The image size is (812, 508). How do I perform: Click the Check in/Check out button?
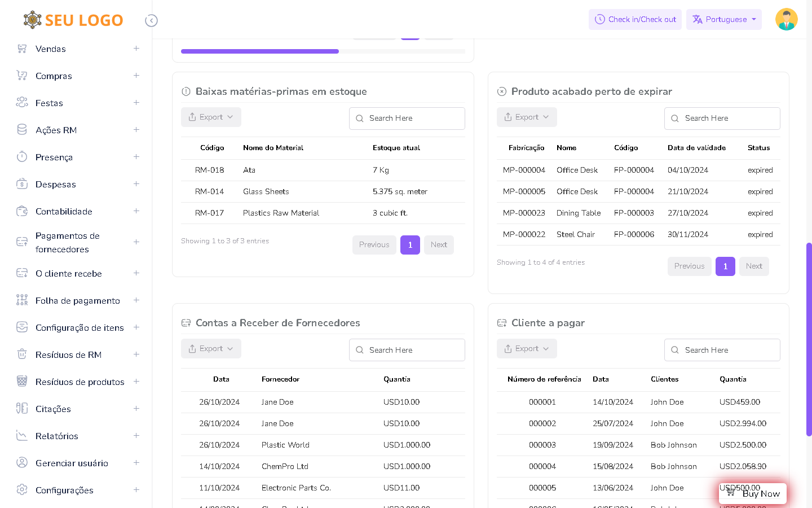pyautogui.click(x=635, y=19)
